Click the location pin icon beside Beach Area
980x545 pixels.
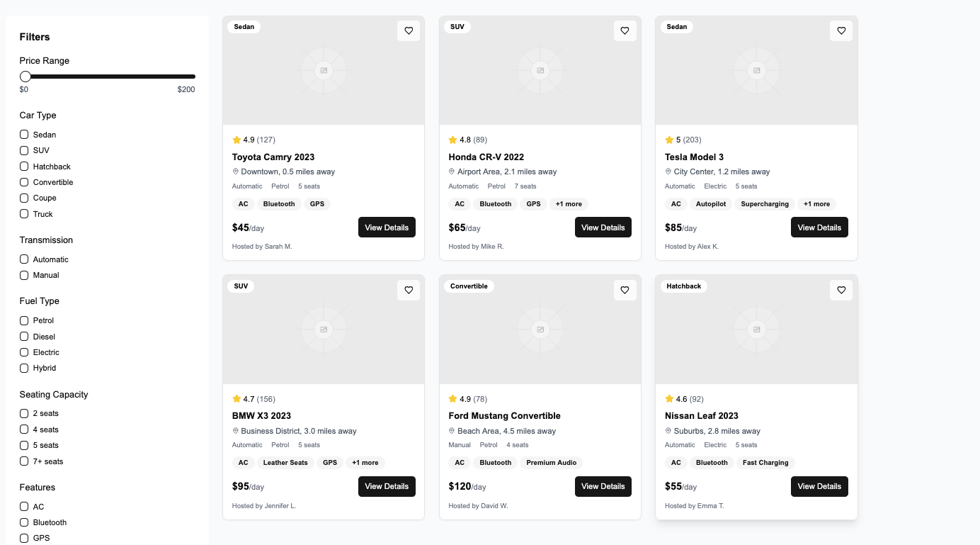pyautogui.click(x=452, y=431)
